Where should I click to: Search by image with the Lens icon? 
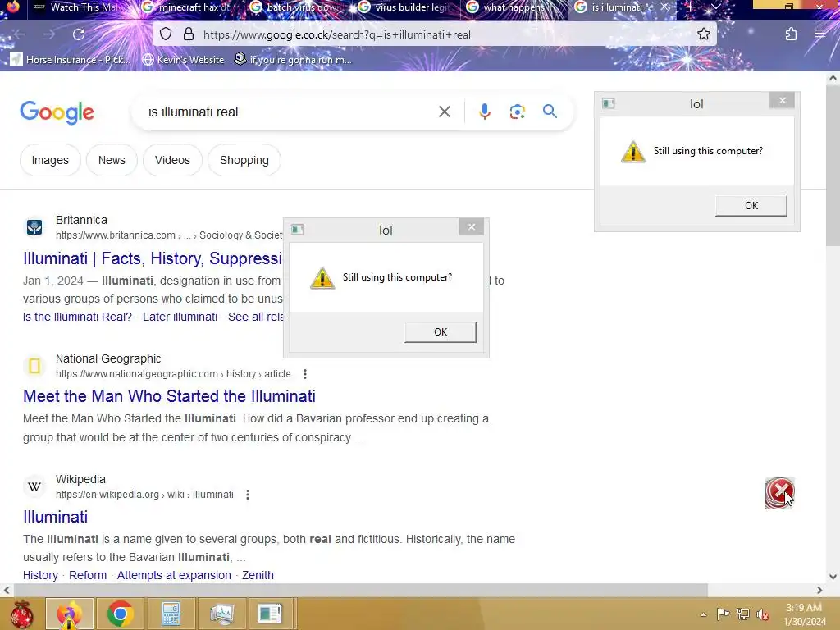pyautogui.click(x=517, y=112)
